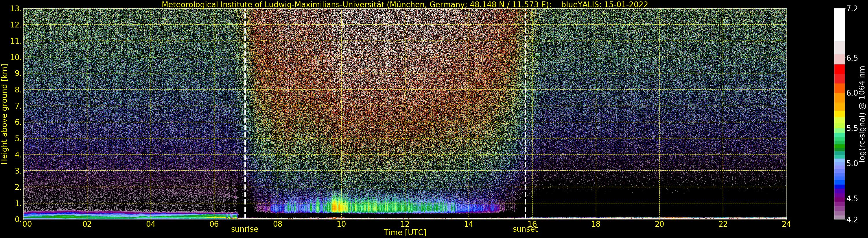Click the colorbar tick value 5.5

coord(852,128)
